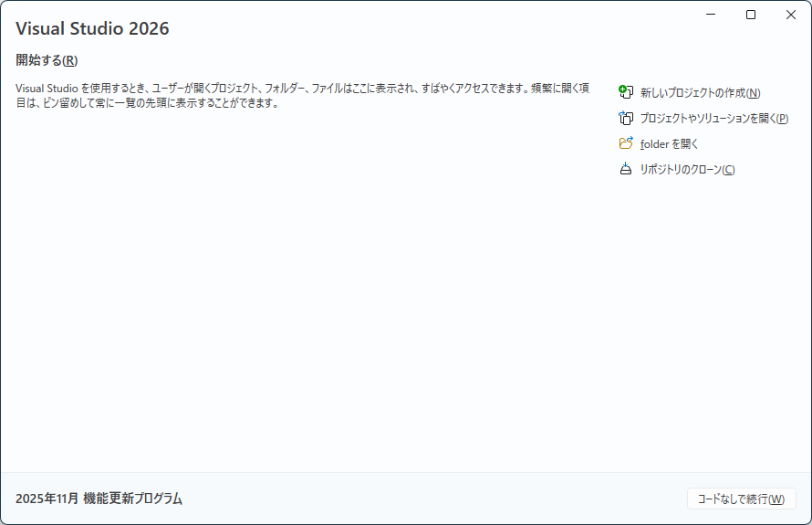The image size is (812, 525).
Task: Click the open project or solution icon
Action: tap(625, 118)
